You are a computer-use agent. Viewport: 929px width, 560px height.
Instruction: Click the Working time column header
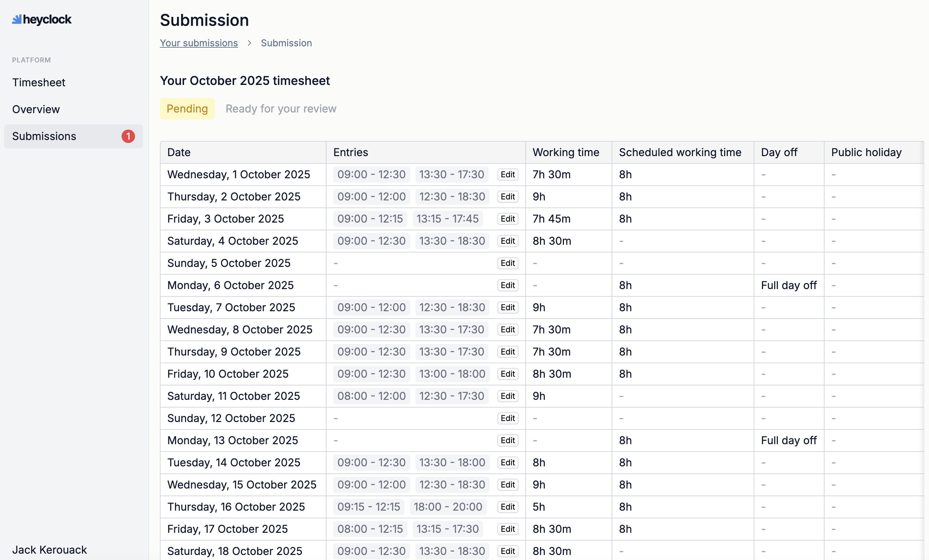point(566,152)
